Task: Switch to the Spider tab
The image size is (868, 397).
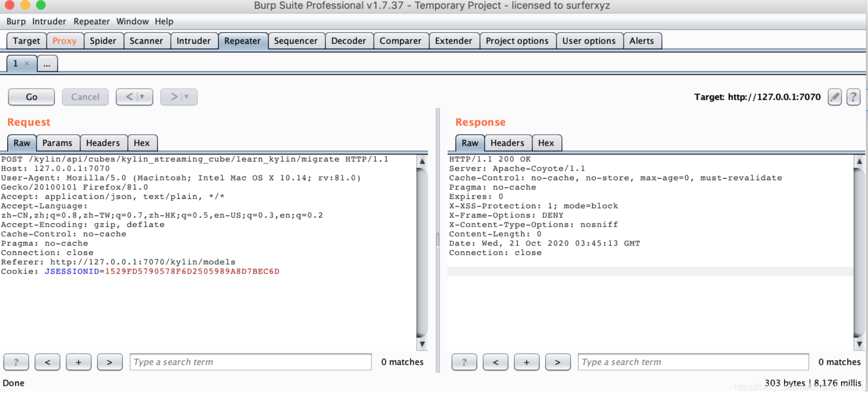Action: [x=103, y=41]
